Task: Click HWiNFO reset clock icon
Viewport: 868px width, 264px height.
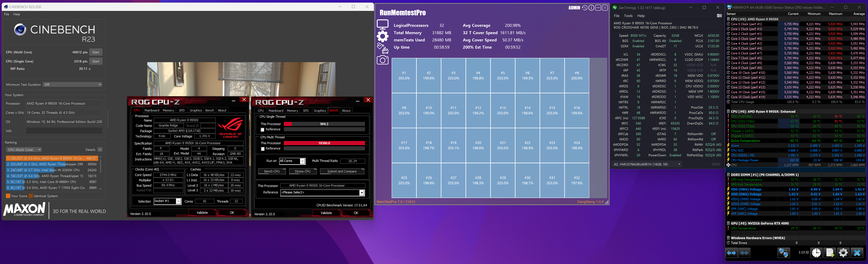Action: [816, 253]
